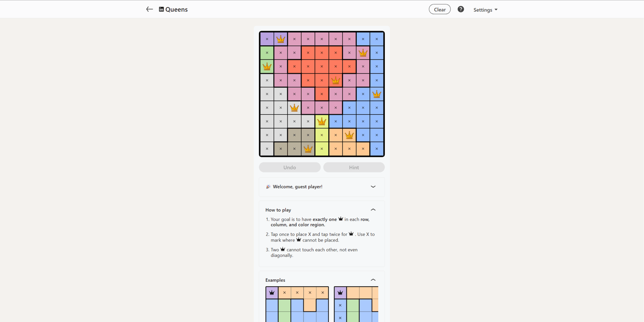The width and height of the screenshot is (644, 322).
Task: Toggle the X in the top-right blue corner cell
Action: point(376,39)
